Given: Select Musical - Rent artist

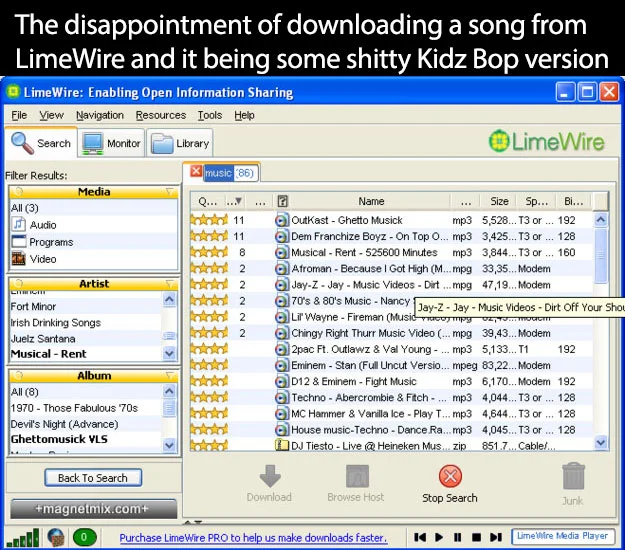Looking at the screenshot, I should tap(86, 354).
